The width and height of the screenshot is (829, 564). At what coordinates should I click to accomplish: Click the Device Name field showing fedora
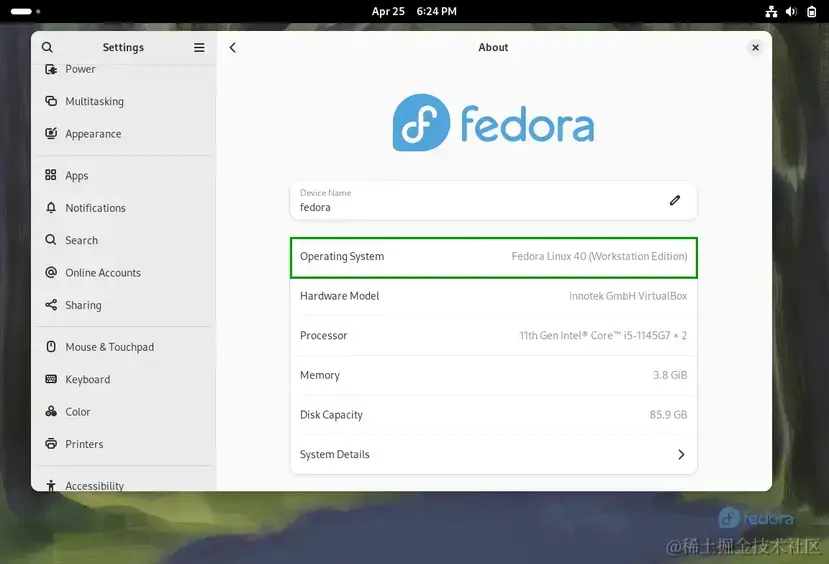(x=493, y=200)
